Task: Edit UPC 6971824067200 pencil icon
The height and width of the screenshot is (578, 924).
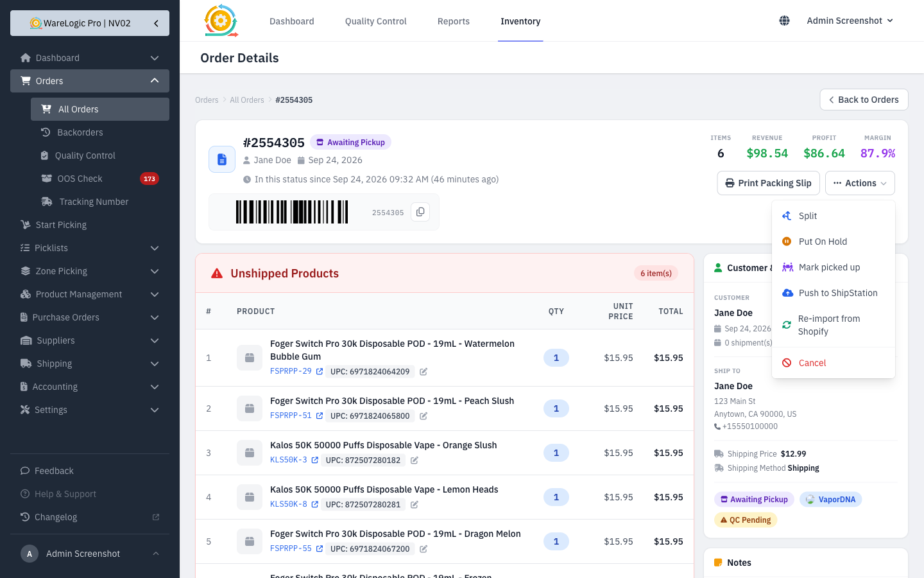Action: tap(424, 548)
